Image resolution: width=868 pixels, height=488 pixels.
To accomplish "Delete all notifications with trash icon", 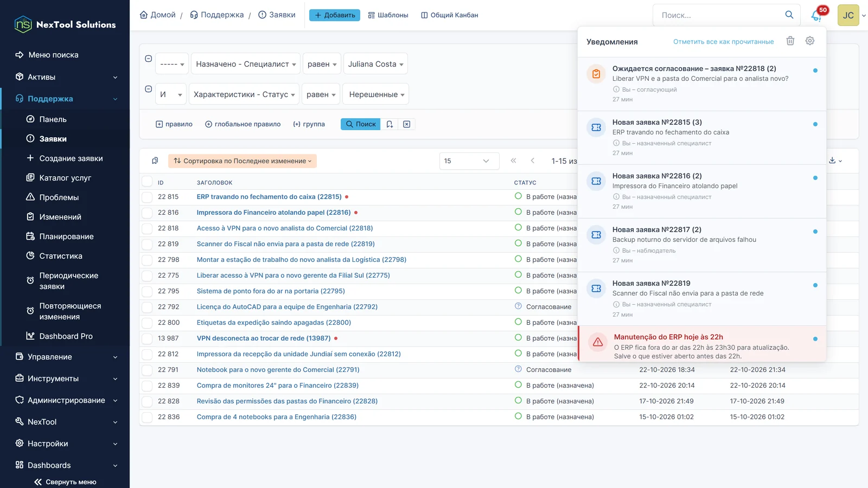I will (x=790, y=41).
